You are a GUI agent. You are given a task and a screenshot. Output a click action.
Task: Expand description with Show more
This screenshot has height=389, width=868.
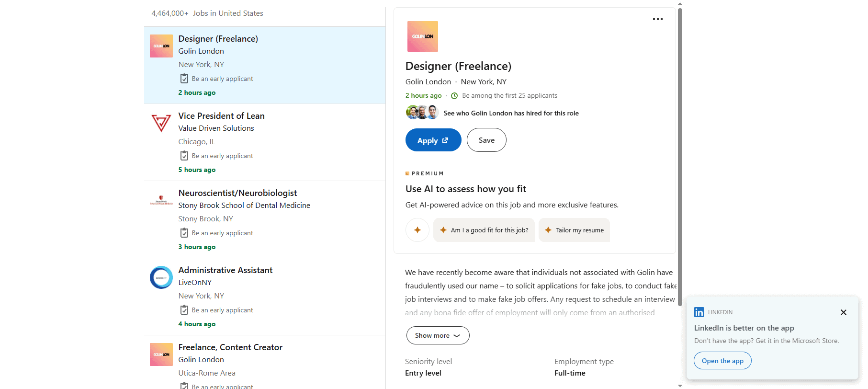coord(438,335)
